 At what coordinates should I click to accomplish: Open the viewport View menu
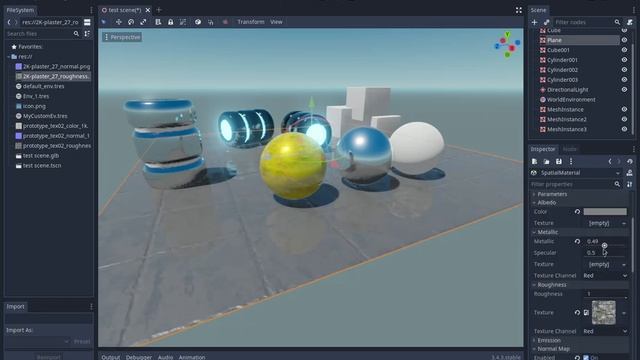click(276, 22)
